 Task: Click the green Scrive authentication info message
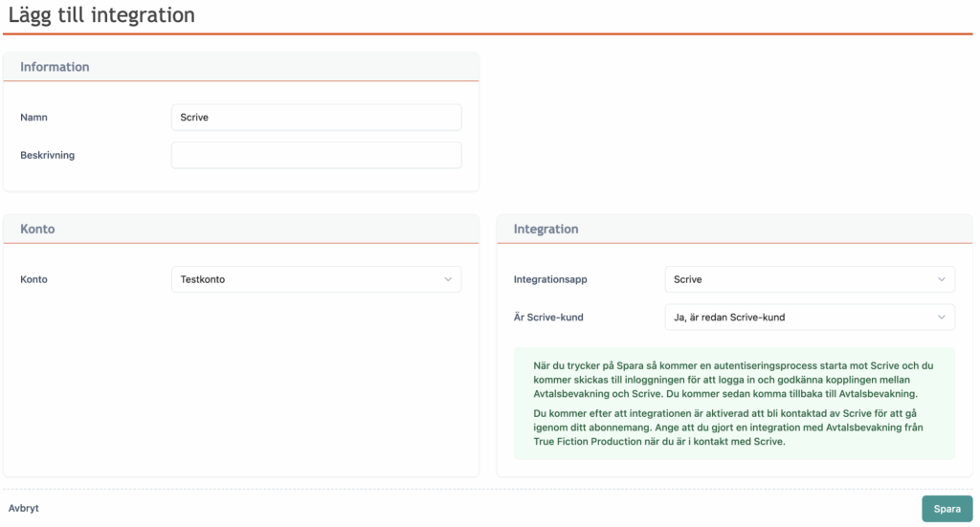point(734,403)
